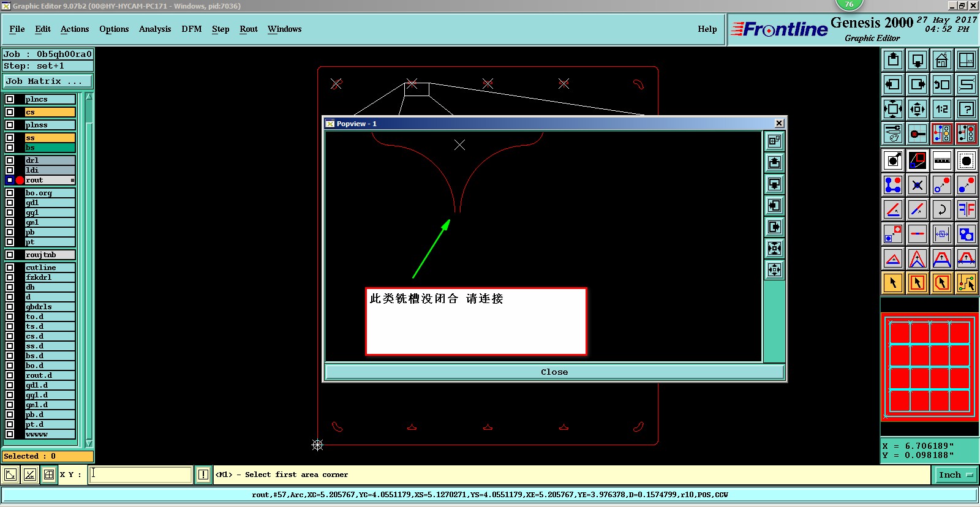980x507 pixels.
Task: Open the DFM menu
Action: coord(192,29)
